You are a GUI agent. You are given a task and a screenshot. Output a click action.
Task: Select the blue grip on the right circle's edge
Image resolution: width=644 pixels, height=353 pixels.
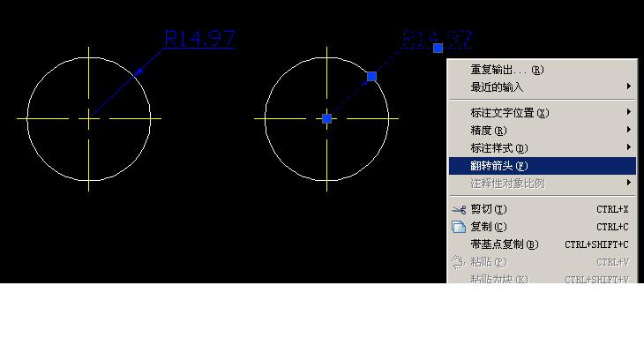(x=371, y=77)
